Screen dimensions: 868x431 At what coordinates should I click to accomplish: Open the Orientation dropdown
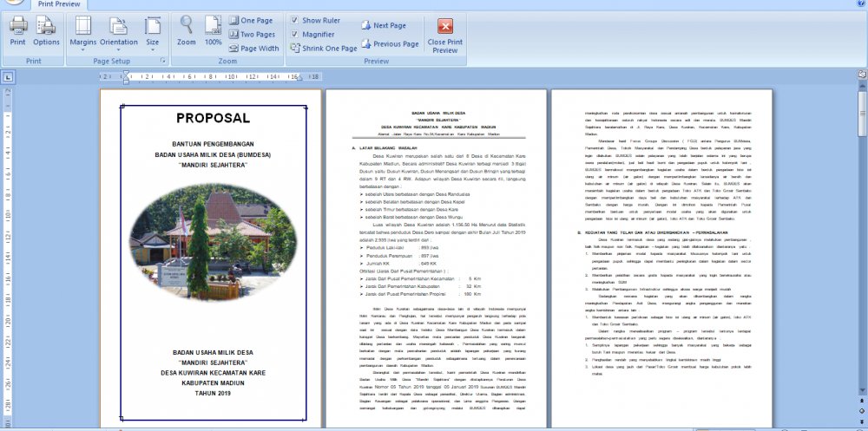pyautogui.click(x=118, y=33)
